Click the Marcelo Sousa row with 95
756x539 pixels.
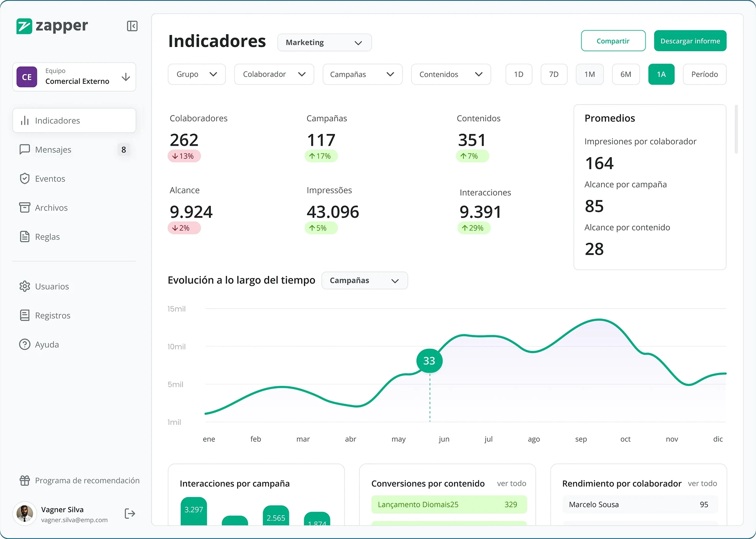640,505
